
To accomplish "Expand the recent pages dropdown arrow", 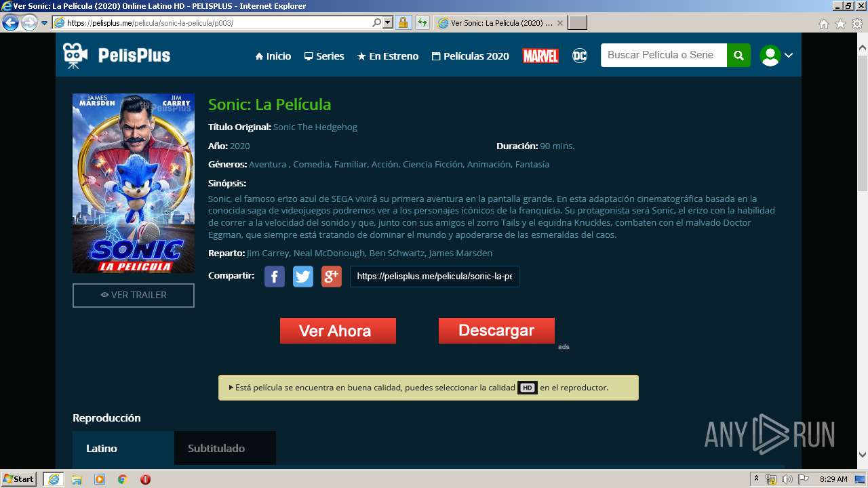I will (45, 23).
